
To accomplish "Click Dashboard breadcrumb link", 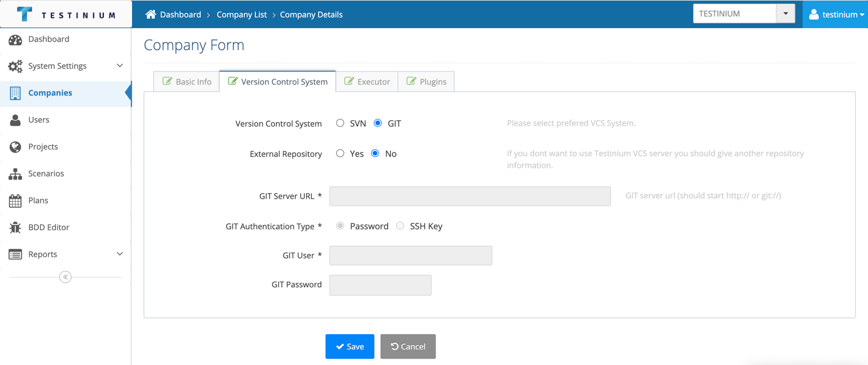I will (x=180, y=14).
